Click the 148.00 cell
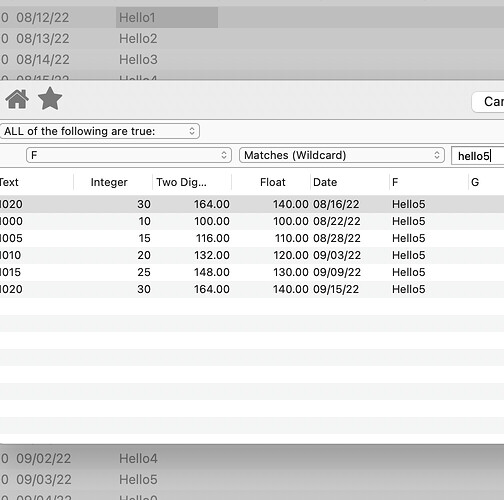The height and width of the screenshot is (500, 504). 212,272
